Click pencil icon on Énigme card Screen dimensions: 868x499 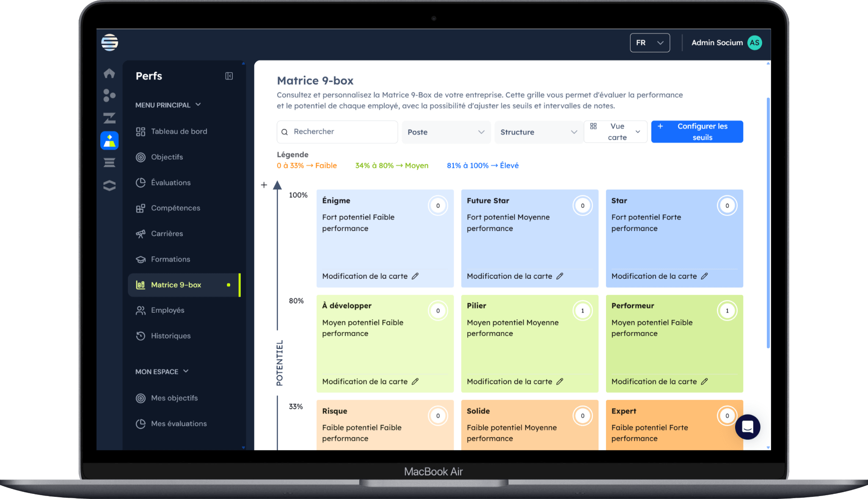[415, 276]
